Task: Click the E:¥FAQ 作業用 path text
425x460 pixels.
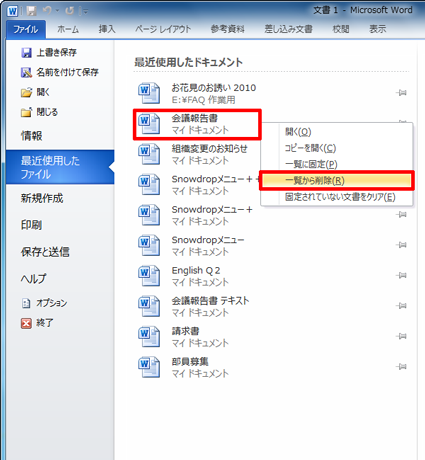Action: [x=203, y=100]
